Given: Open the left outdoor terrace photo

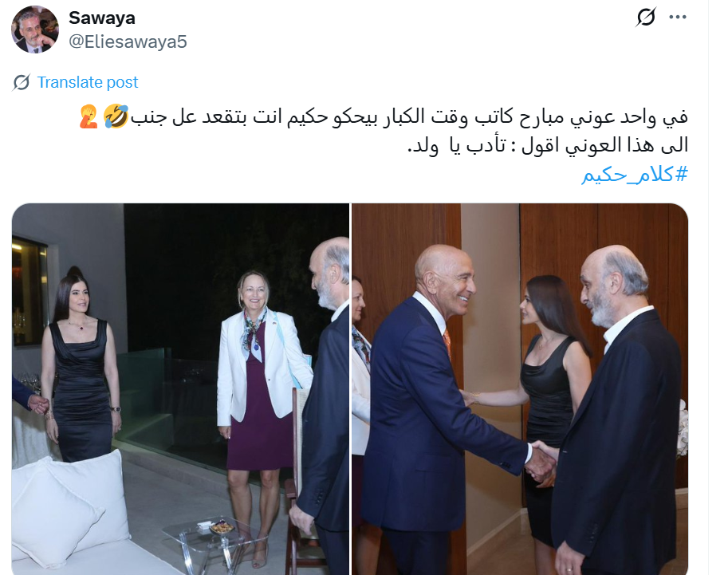Looking at the screenshot, I should pos(180,388).
